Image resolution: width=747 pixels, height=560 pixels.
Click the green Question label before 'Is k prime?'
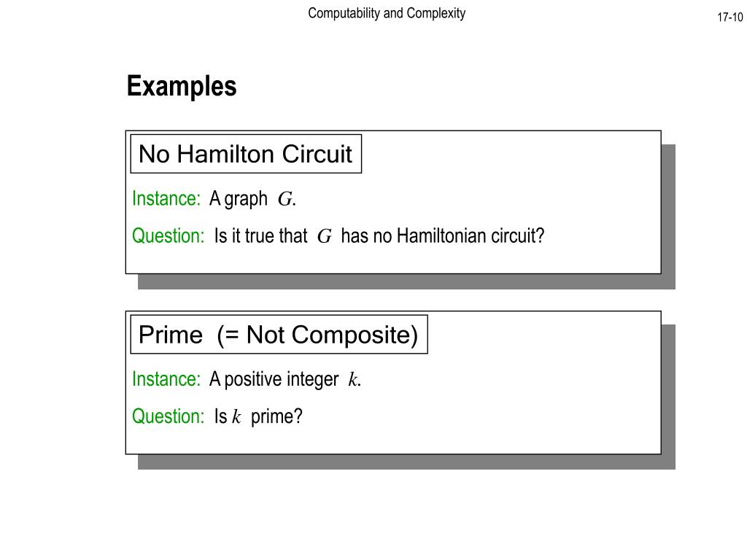coord(169,416)
